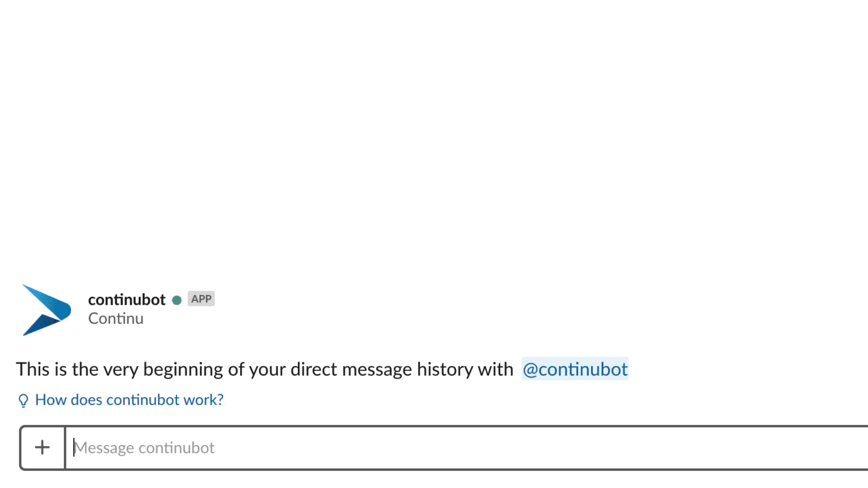Viewport: 868px width, 488px height.
Task: Click the "Message continubot" placeholder text
Action: pos(144,448)
